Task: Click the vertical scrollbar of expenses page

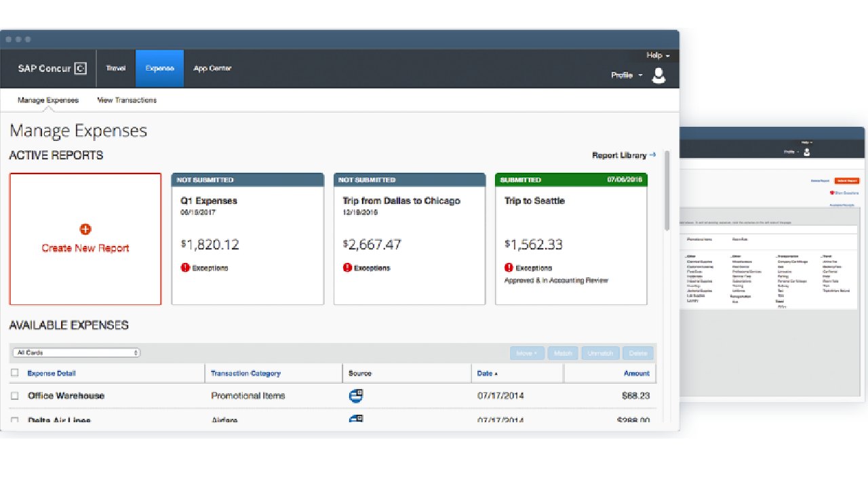Action: point(667,190)
